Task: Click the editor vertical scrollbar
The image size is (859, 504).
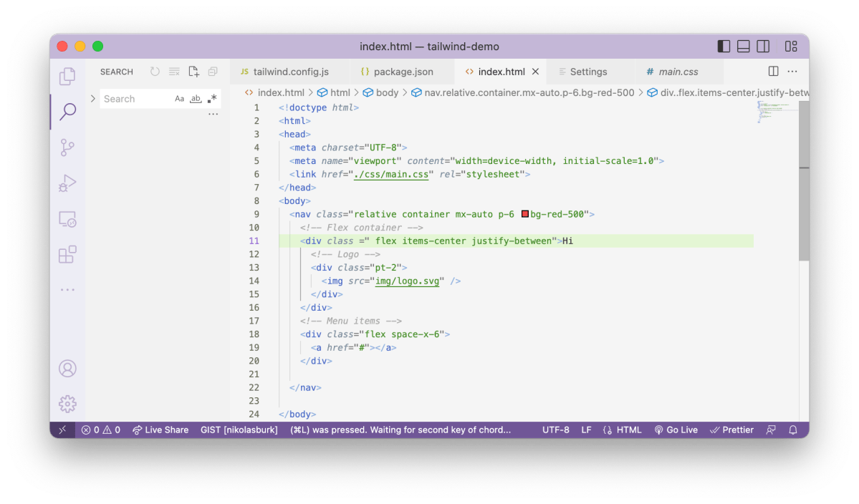Action: pos(804,180)
